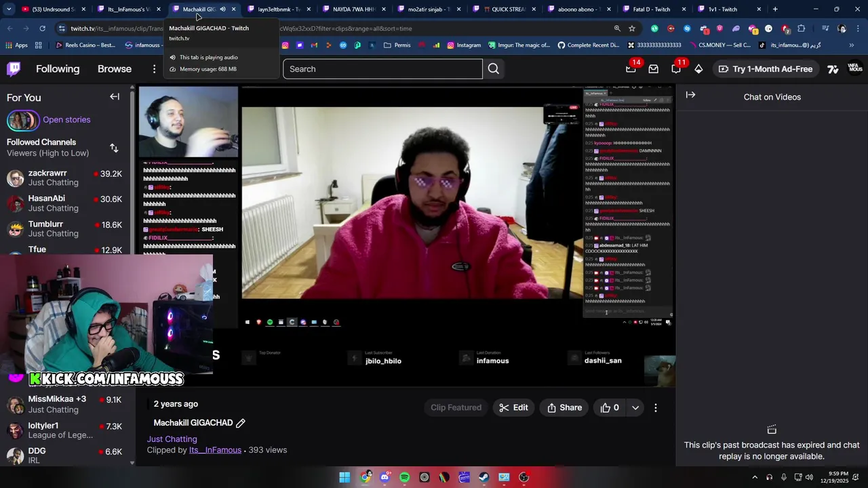Focus the Twitch search field
868x488 pixels.
pyautogui.click(x=382, y=69)
